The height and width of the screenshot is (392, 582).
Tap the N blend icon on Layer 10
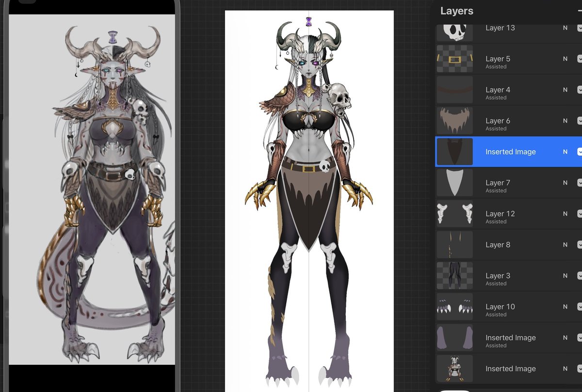[x=566, y=307]
